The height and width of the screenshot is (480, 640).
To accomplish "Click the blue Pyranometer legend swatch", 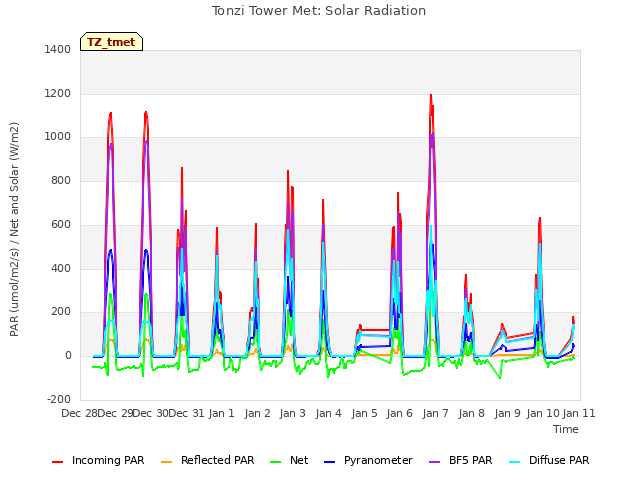I will click(x=329, y=462).
